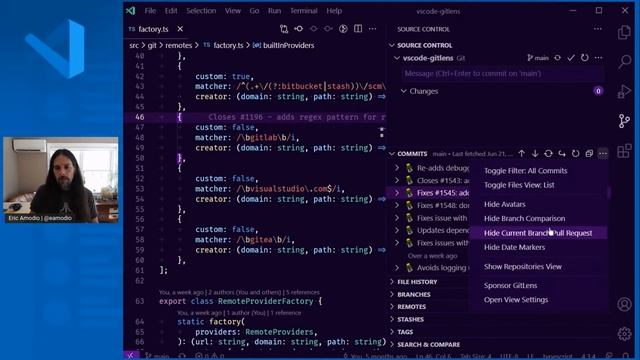This screenshot has height=360, width=640.
Task: Open the Search view in activity bar
Action: [x=624, y=62]
